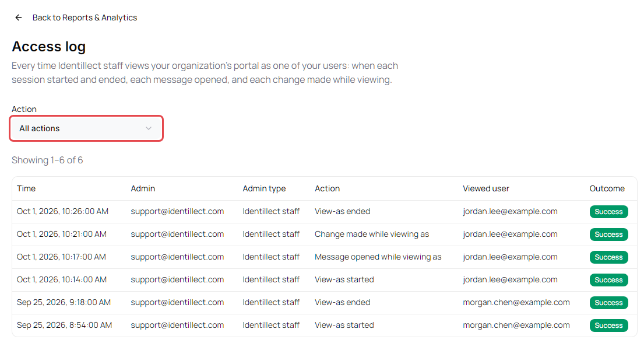Screen dimensions: 644x343
Task: Click jordan.lee@example.com in 10:17:00 AM row
Action: 510,257
